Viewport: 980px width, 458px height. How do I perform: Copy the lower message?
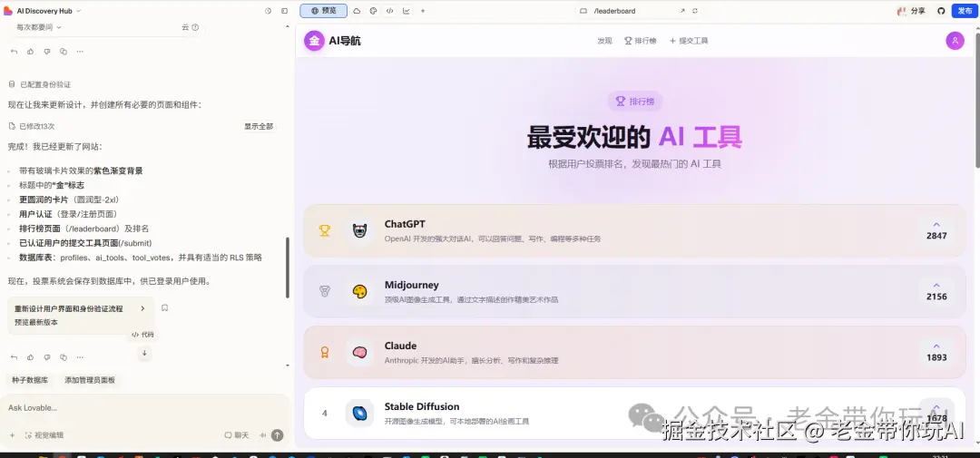point(64,357)
